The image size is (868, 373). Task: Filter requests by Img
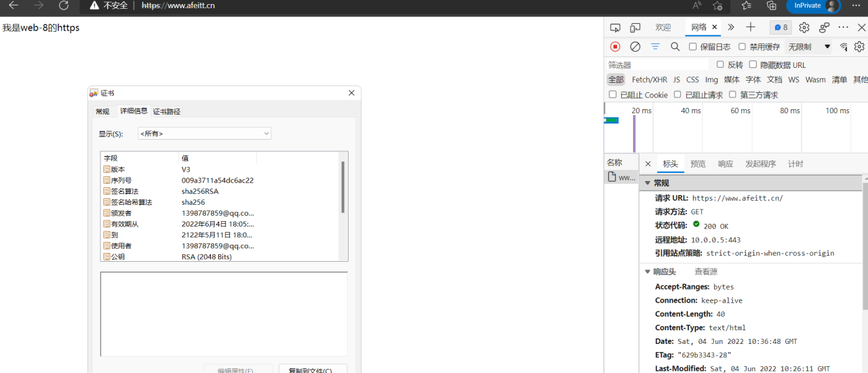[x=711, y=79]
